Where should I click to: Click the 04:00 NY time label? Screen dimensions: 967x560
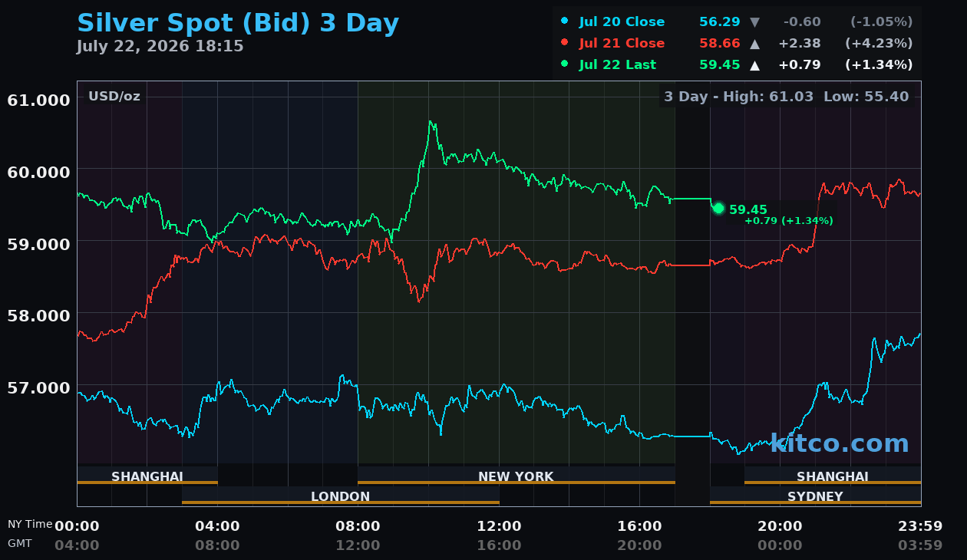coord(217,526)
